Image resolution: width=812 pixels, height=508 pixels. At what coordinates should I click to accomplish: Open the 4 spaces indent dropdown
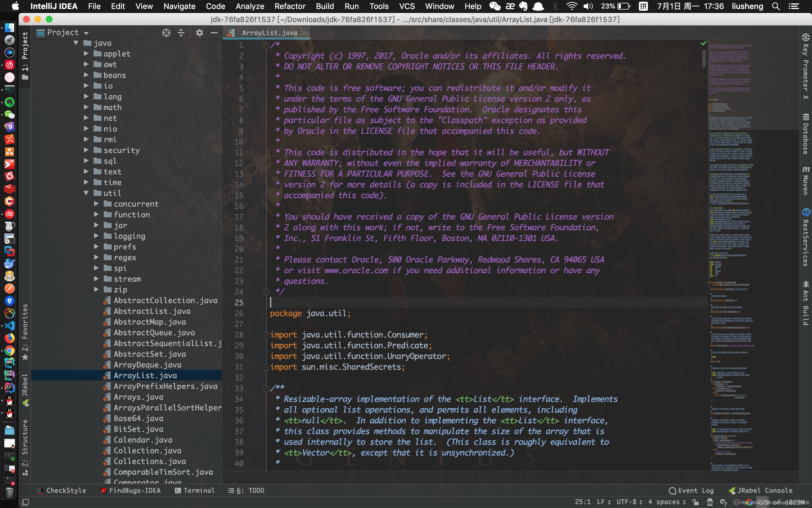(x=667, y=502)
